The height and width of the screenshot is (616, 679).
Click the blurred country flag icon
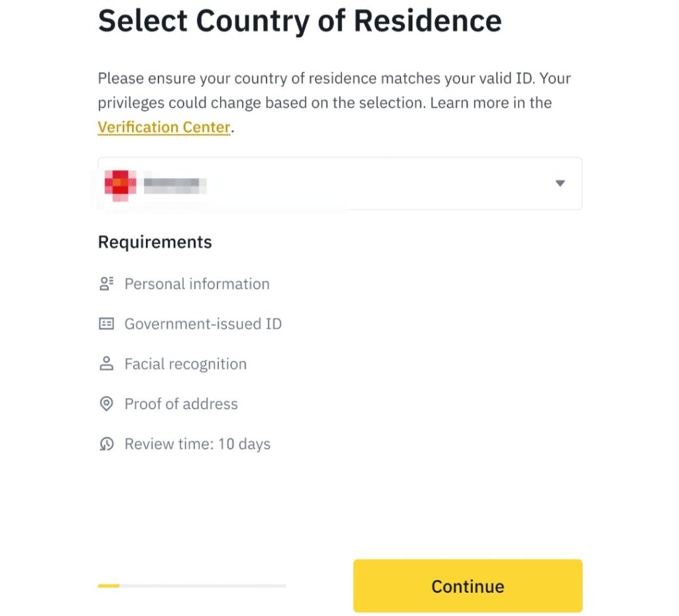tap(120, 183)
